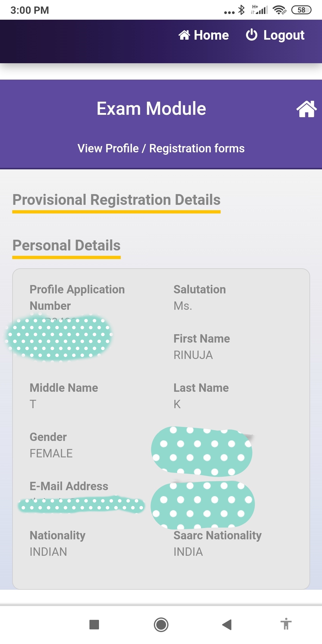Select View Profile / Registration forms breadcrumb
The image size is (322, 644).
click(x=161, y=148)
